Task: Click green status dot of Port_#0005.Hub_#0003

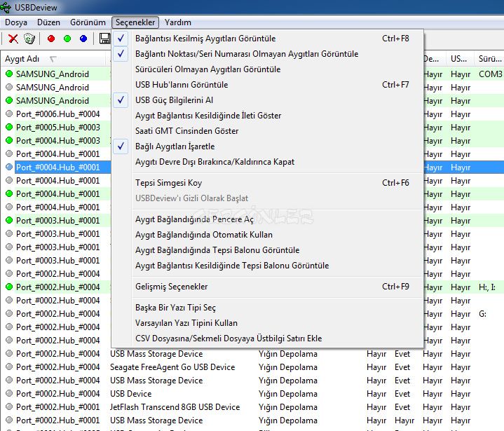Action: pos(9,127)
